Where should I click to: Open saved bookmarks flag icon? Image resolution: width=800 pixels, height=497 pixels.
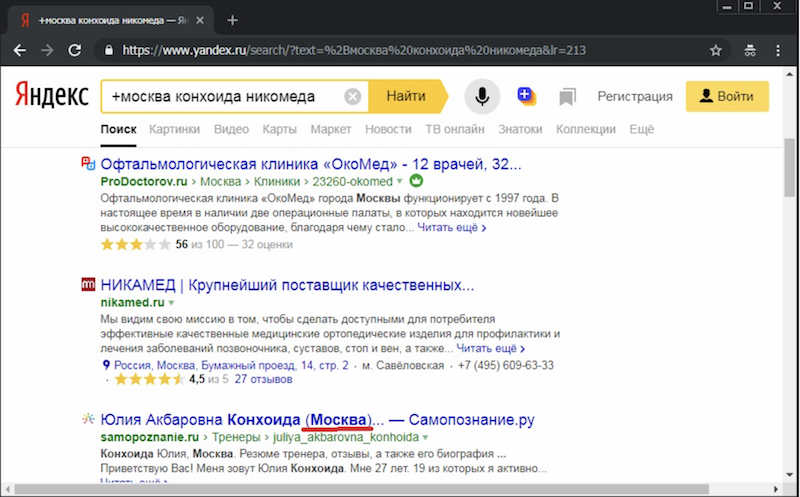[567, 96]
